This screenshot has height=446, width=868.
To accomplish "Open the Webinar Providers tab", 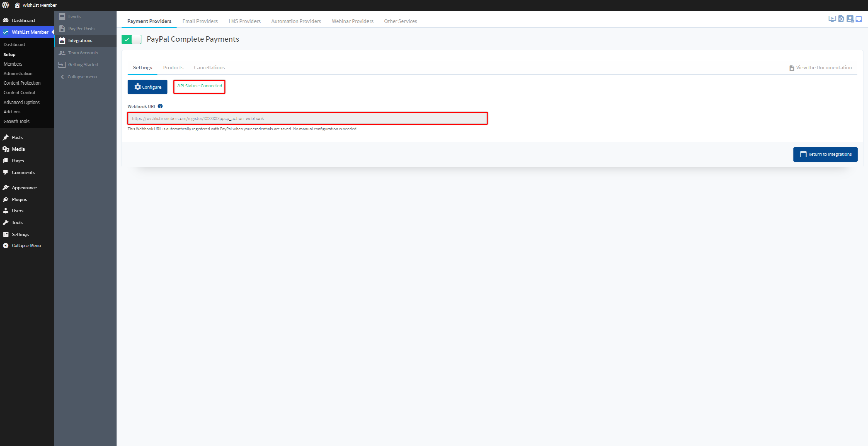I will click(353, 21).
